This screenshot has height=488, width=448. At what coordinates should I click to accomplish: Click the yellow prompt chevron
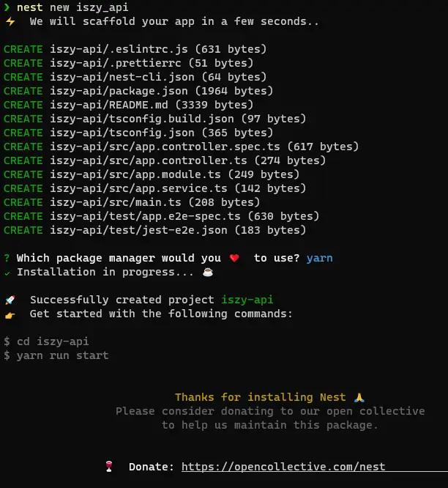click(7, 7)
